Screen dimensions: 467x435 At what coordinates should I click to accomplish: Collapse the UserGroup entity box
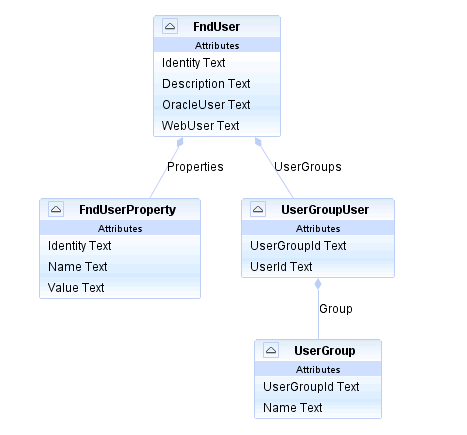pyautogui.click(x=271, y=350)
